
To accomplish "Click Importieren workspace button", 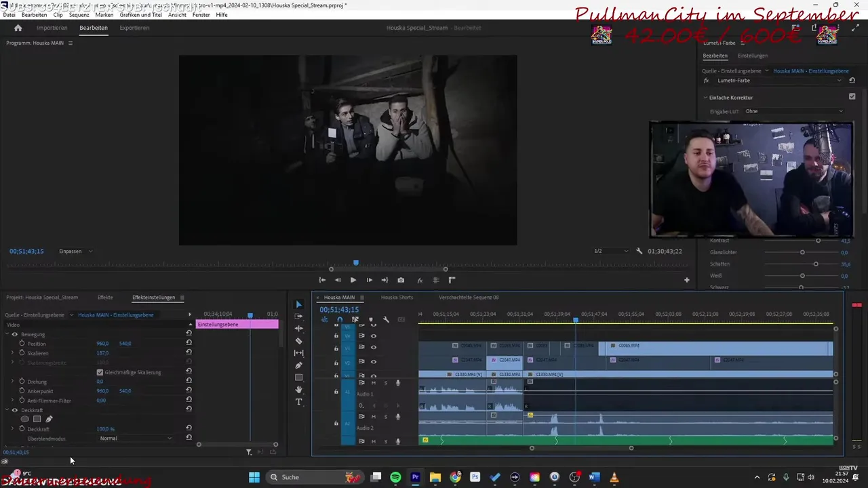I will [52, 28].
